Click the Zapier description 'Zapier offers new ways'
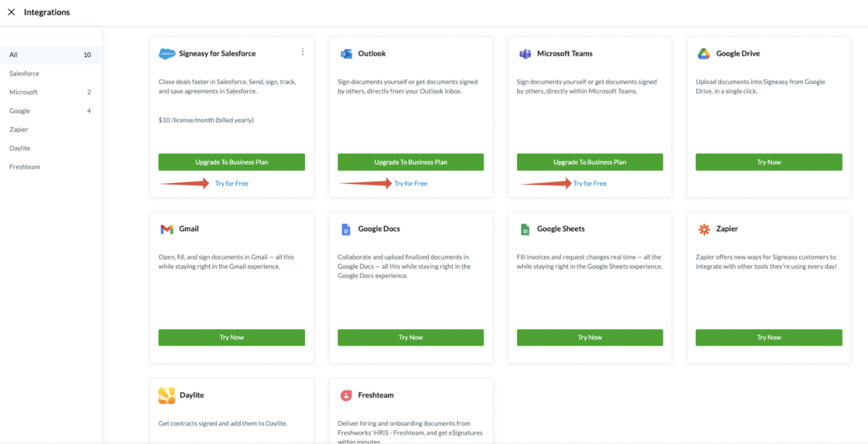 (x=766, y=262)
